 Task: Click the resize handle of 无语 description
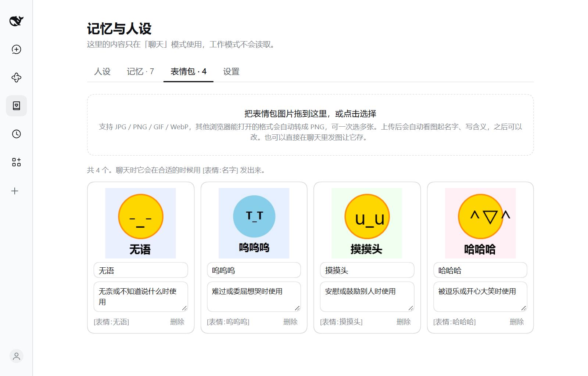tap(184, 308)
